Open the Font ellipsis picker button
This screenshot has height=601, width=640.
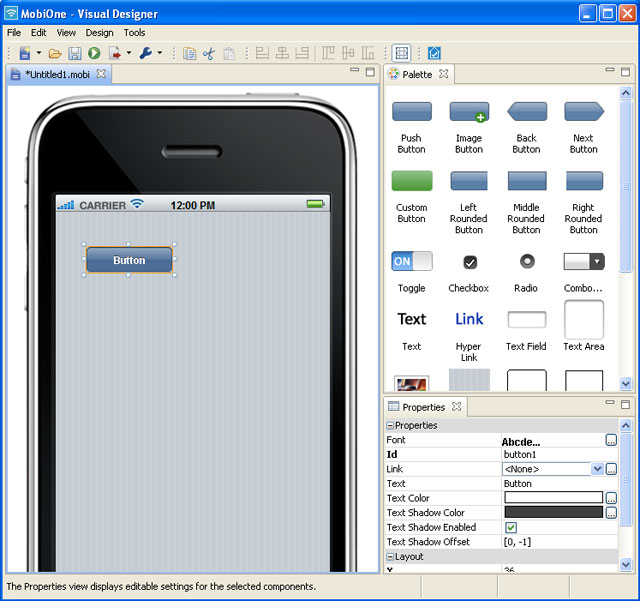611,440
